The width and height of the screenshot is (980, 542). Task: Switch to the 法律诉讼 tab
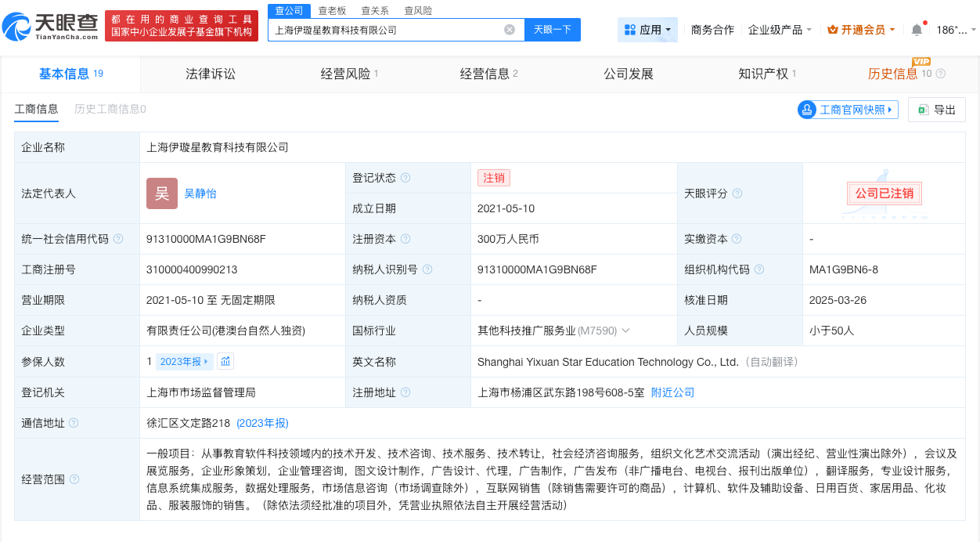210,74
